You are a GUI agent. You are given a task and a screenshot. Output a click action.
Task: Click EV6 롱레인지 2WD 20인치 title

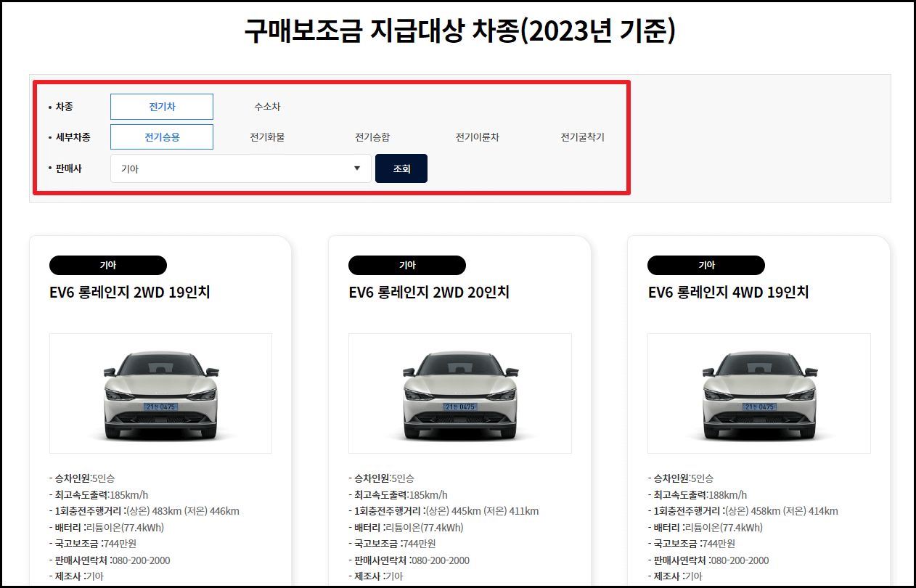[429, 292]
